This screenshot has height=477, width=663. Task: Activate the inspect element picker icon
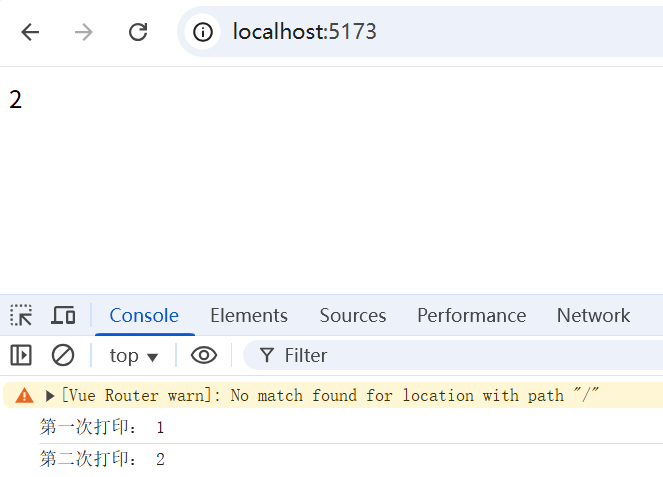(x=21, y=315)
